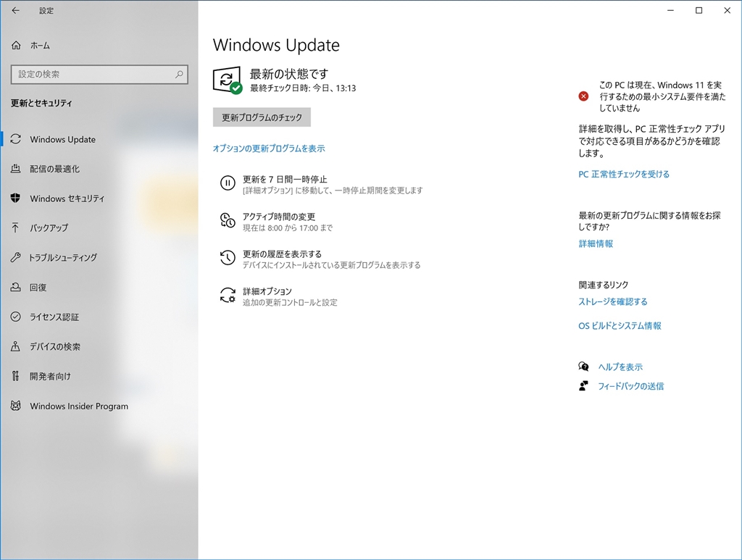
Task: Click the Home house icon
Action: point(16,46)
